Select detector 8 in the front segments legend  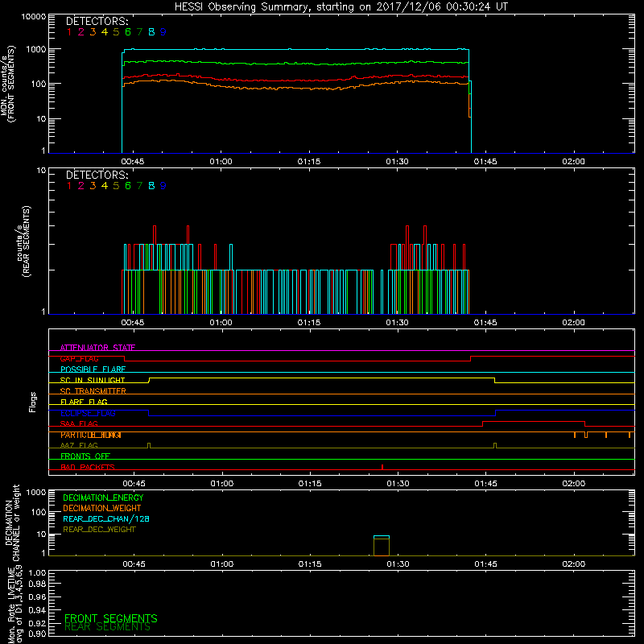(151, 32)
